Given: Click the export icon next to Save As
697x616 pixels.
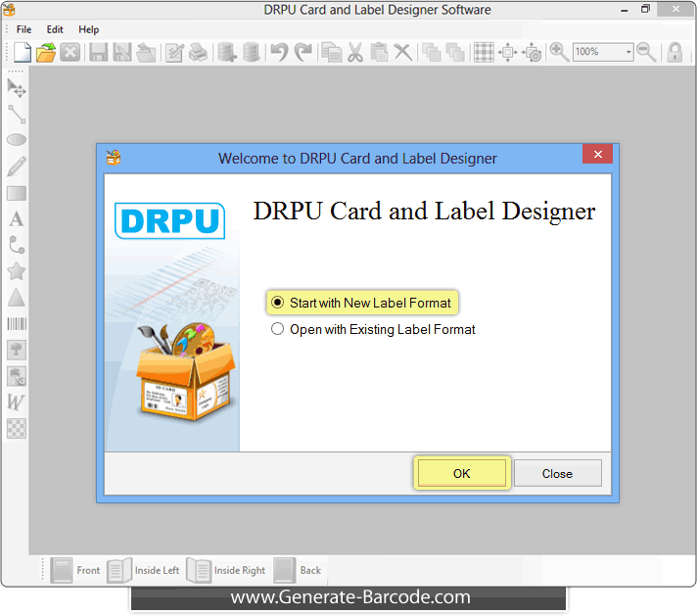Looking at the screenshot, I should tap(146, 52).
